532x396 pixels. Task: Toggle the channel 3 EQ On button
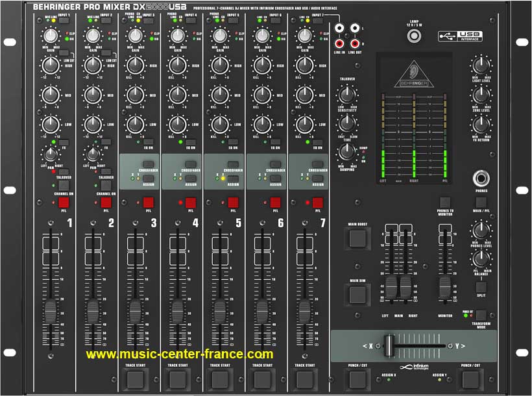tap(149, 142)
